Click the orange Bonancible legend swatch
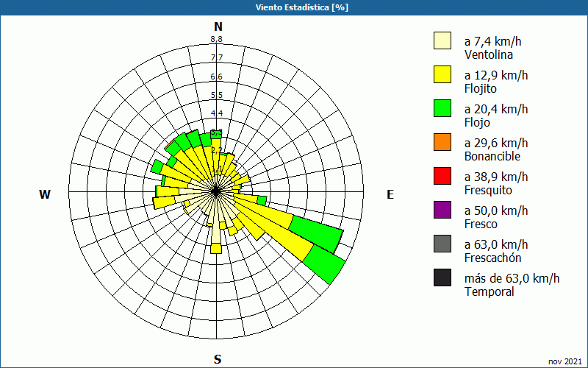Viewport: 588px width, 368px height. pos(442,142)
